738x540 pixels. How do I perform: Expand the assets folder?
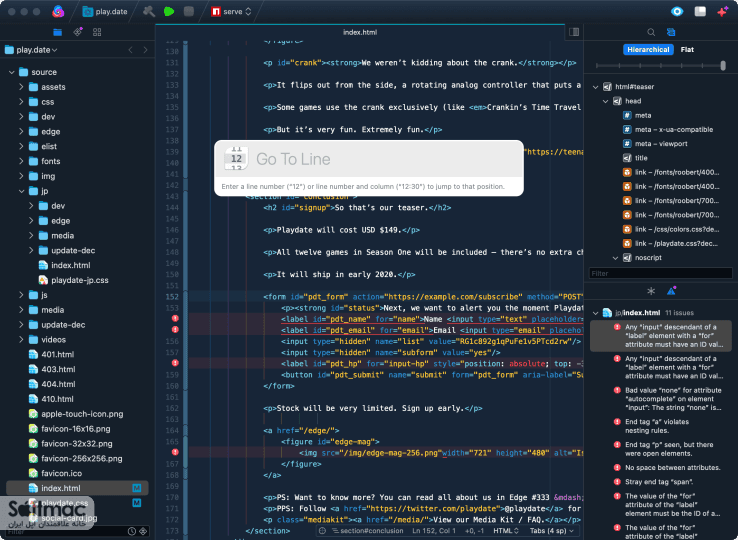click(x=21, y=87)
